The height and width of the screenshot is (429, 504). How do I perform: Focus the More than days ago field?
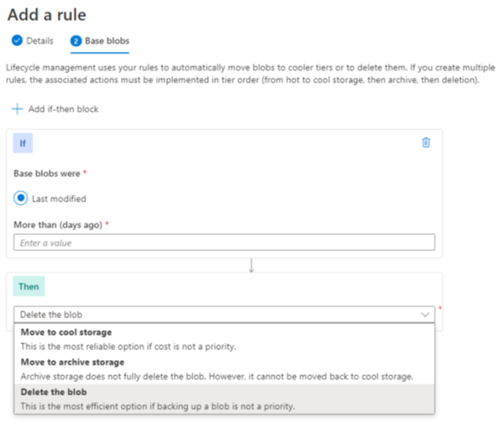(224, 243)
